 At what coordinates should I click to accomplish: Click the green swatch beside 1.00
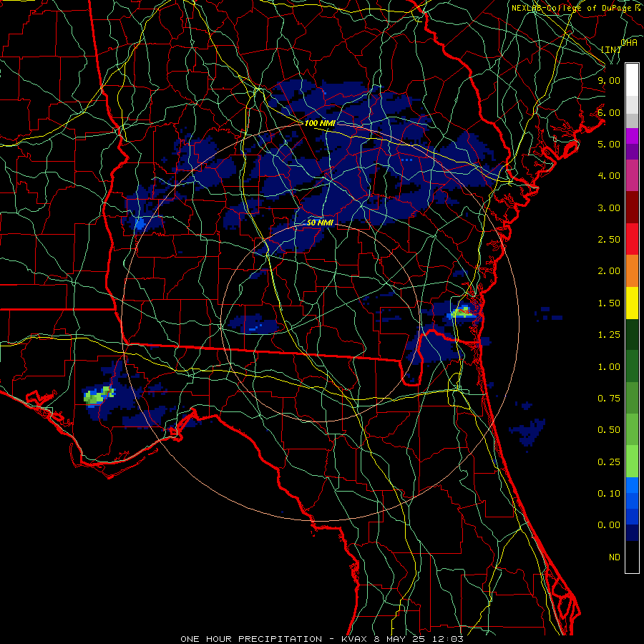[x=632, y=366]
